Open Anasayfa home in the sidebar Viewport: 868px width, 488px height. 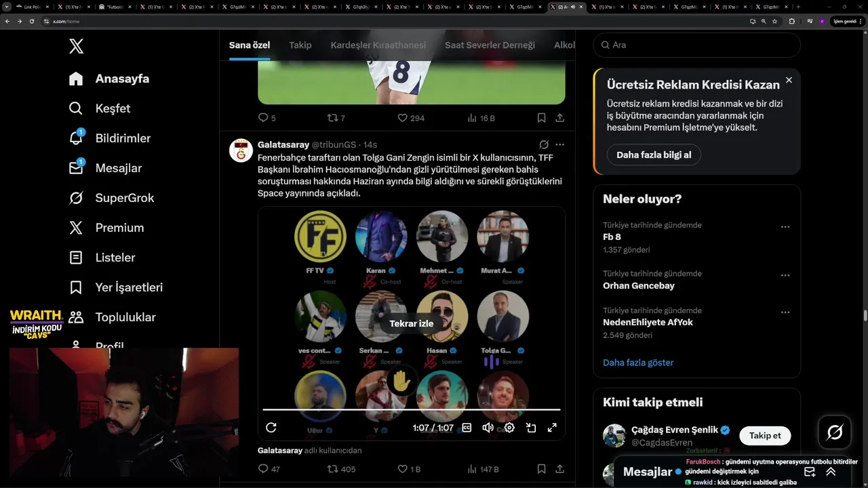click(109, 79)
